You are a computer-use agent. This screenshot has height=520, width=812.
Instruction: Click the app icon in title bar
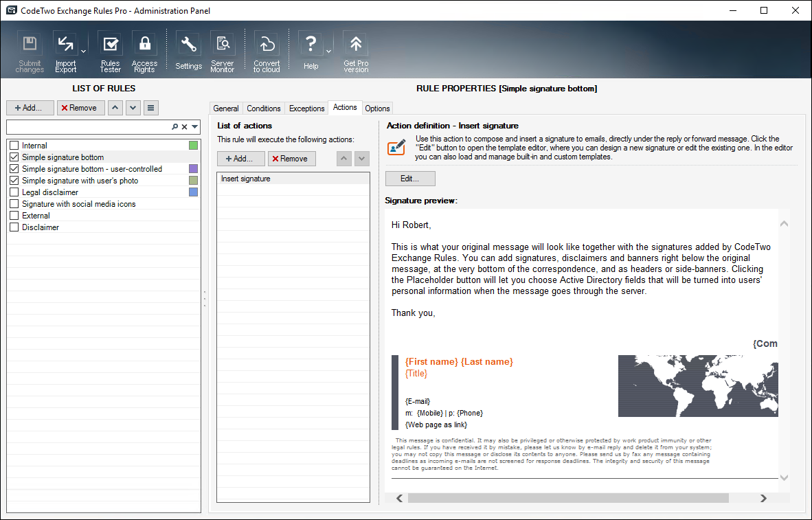(x=11, y=10)
